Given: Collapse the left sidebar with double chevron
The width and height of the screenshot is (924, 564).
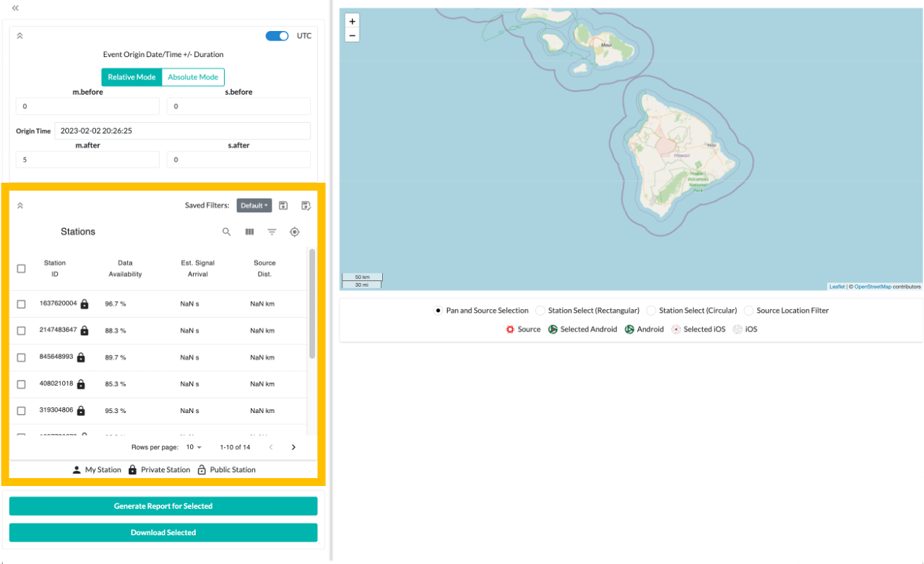Looking at the screenshot, I should (x=15, y=8).
